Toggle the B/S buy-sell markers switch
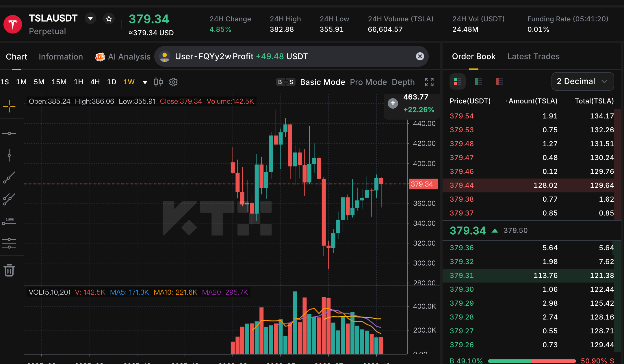624x364 pixels. tap(285, 82)
